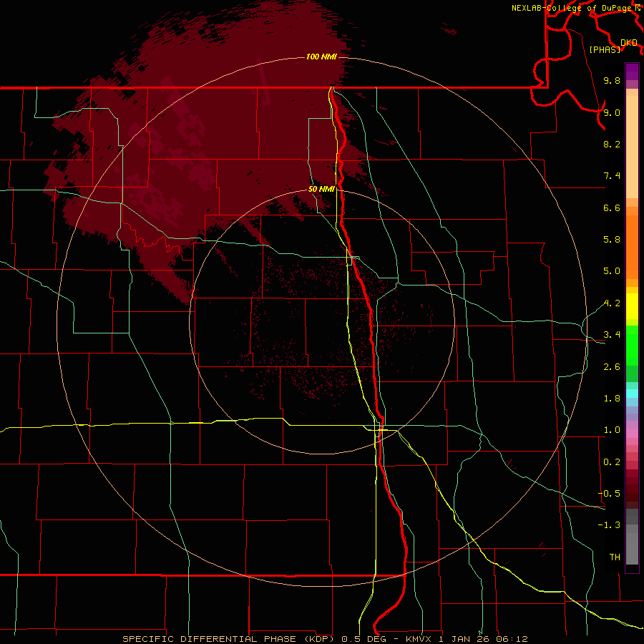Screen dimensions: 644x644
Task: Click the 7.4 value on the color scale
Action: tap(612, 176)
